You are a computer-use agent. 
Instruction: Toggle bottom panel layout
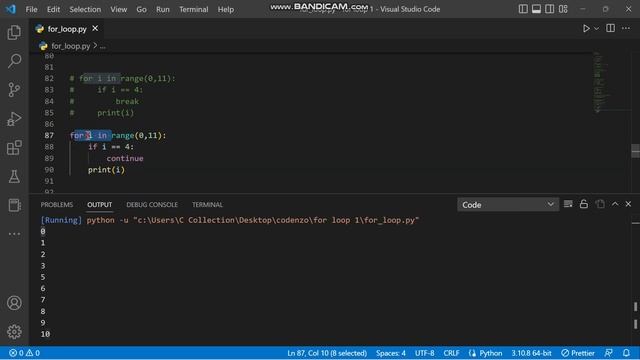[536, 9]
